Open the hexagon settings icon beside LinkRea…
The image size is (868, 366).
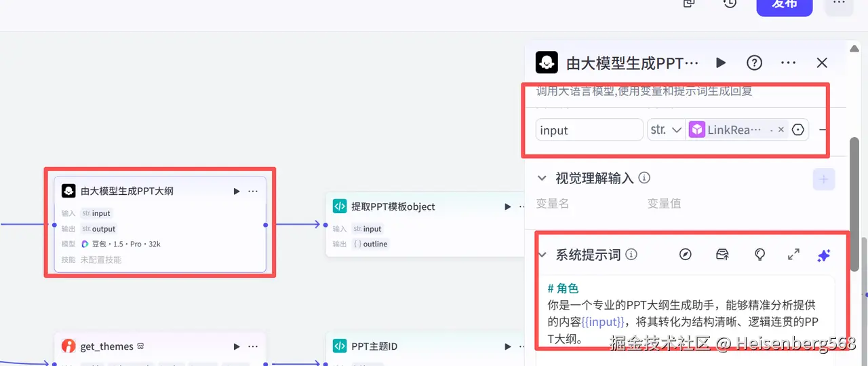coord(798,130)
